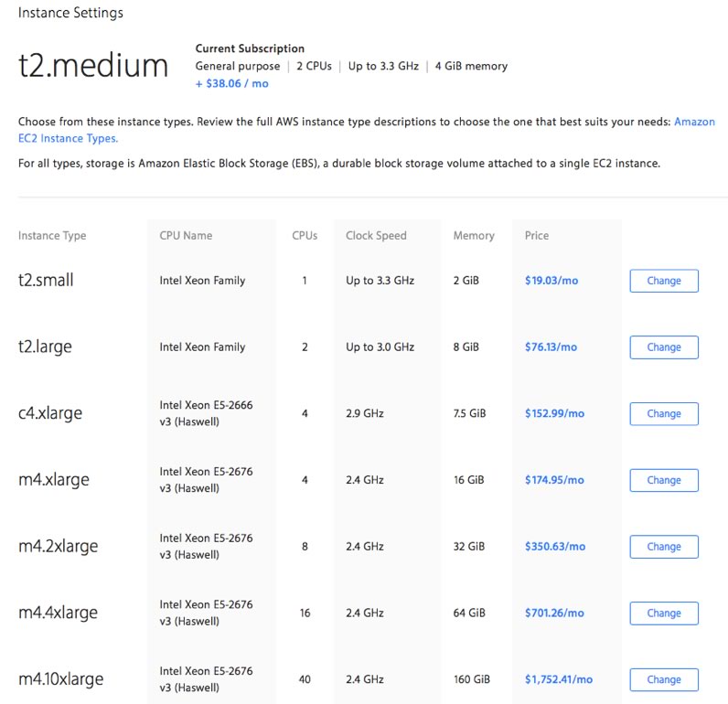Click Change button for m4.4xlarge
The height and width of the screenshot is (704, 728).
coord(664,613)
